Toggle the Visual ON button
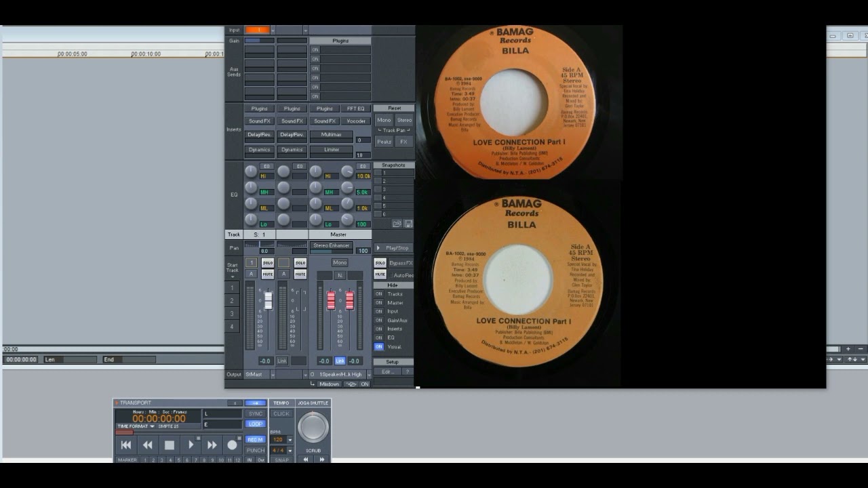Screen dimensions: 868x488 pyautogui.click(x=379, y=346)
